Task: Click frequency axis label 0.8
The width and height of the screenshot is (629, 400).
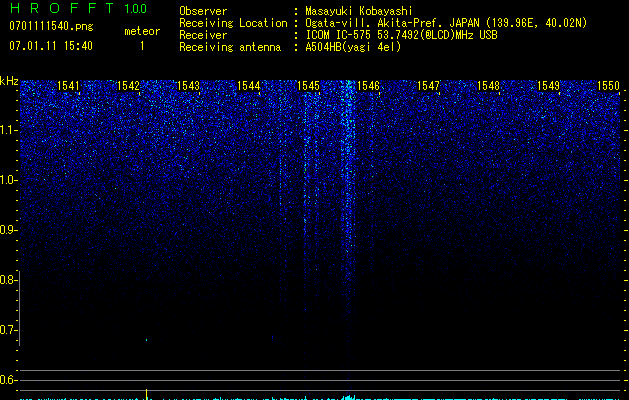Action: (9, 280)
